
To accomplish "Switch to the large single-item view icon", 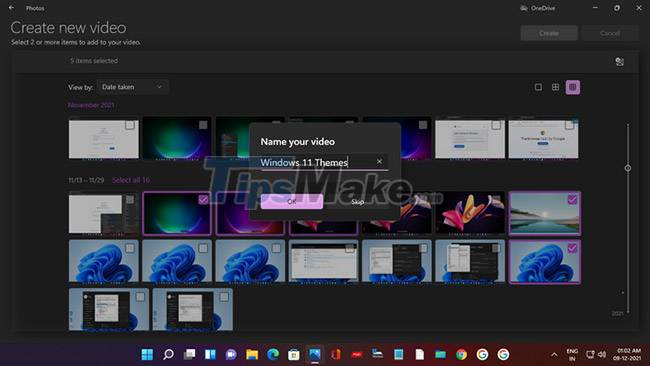I will (x=538, y=87).
